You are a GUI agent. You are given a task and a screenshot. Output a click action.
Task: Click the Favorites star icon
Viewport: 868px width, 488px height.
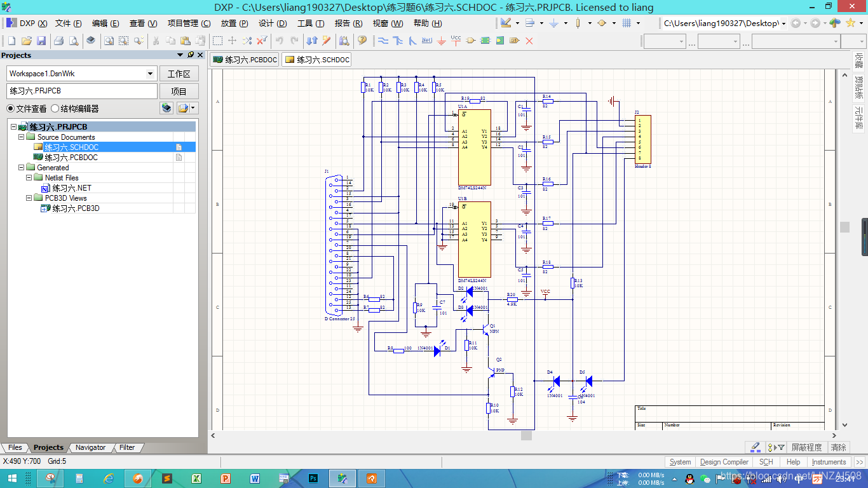pos(850,23)
